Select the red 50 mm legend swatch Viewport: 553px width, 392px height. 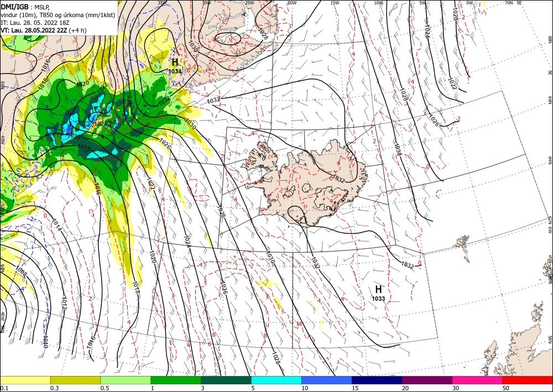(x=528, y=380)
